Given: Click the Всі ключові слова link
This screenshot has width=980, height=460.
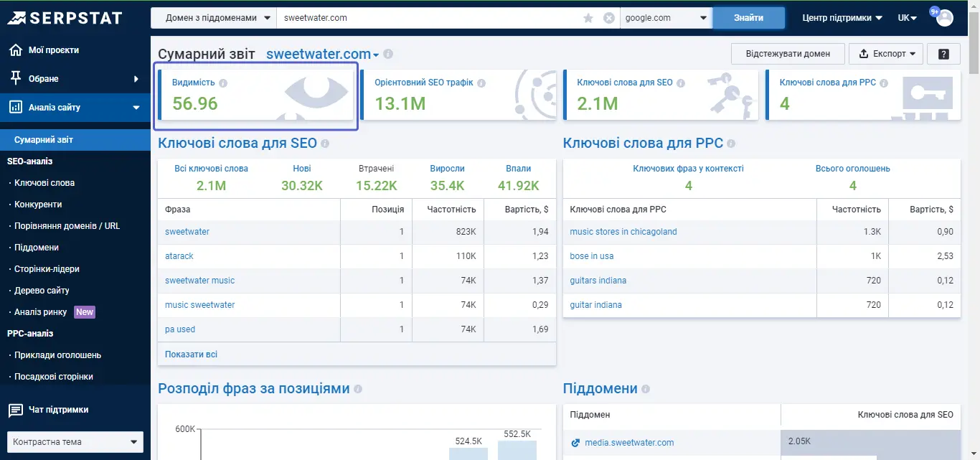Looking at the screenshot, I should coord(212,169).
